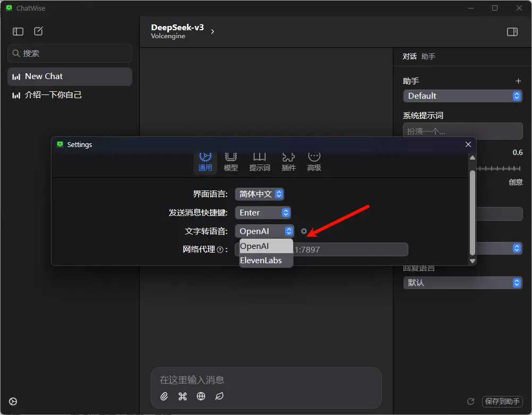The width and height of the screenshot is (532, 415).
Task: Toggle the right sidebar panel icon
Action: point(512,32)
